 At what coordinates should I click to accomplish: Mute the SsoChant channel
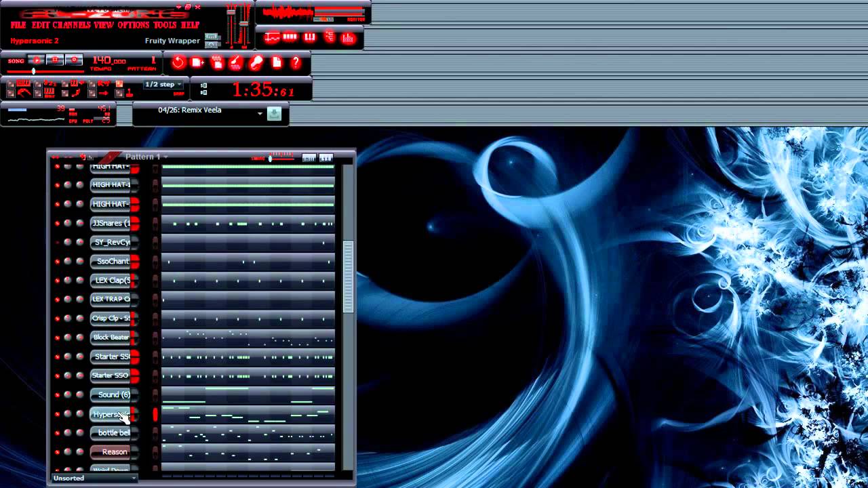point(57,261)
